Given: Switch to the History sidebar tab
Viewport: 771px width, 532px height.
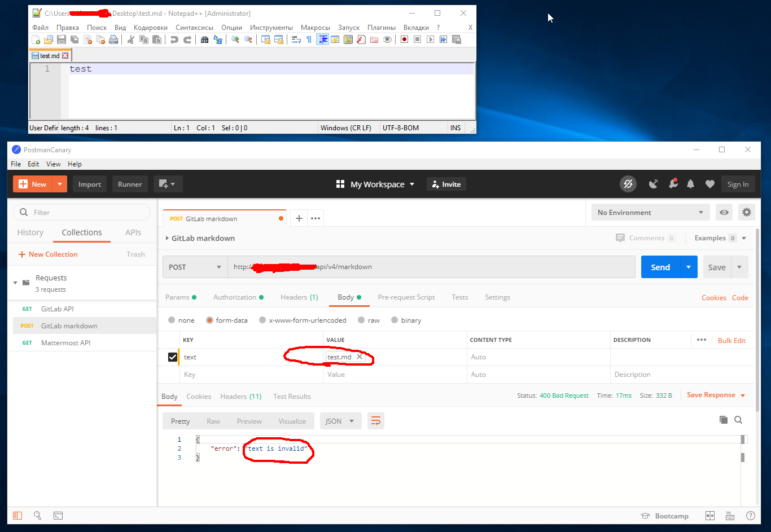Looking at the screenshot, I should [30, 232].
